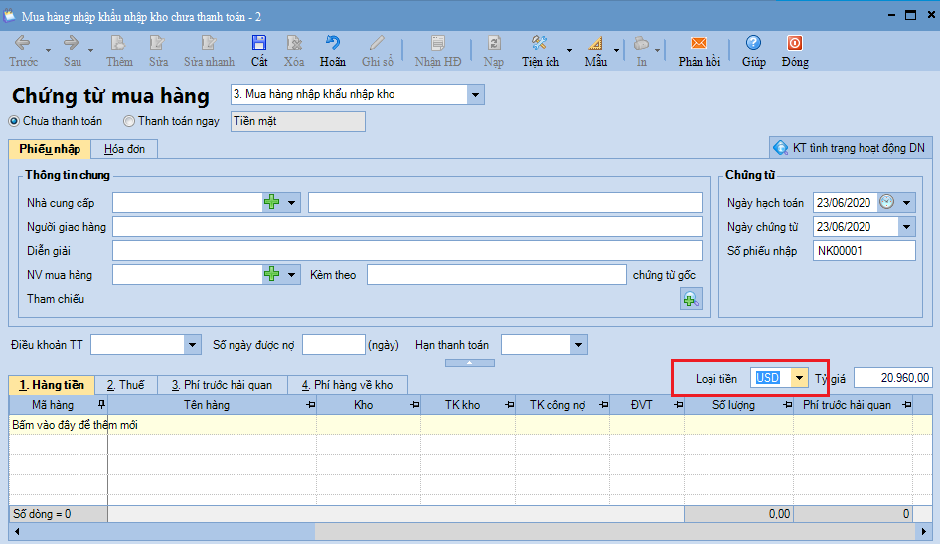The image size is (940, 544).
Task: Close the form with Đóng
Action: point(795,50)
